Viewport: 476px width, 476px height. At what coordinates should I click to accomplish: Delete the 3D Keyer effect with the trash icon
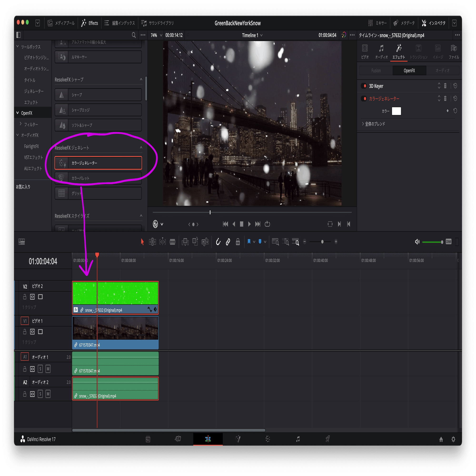[x=445, y=86]
